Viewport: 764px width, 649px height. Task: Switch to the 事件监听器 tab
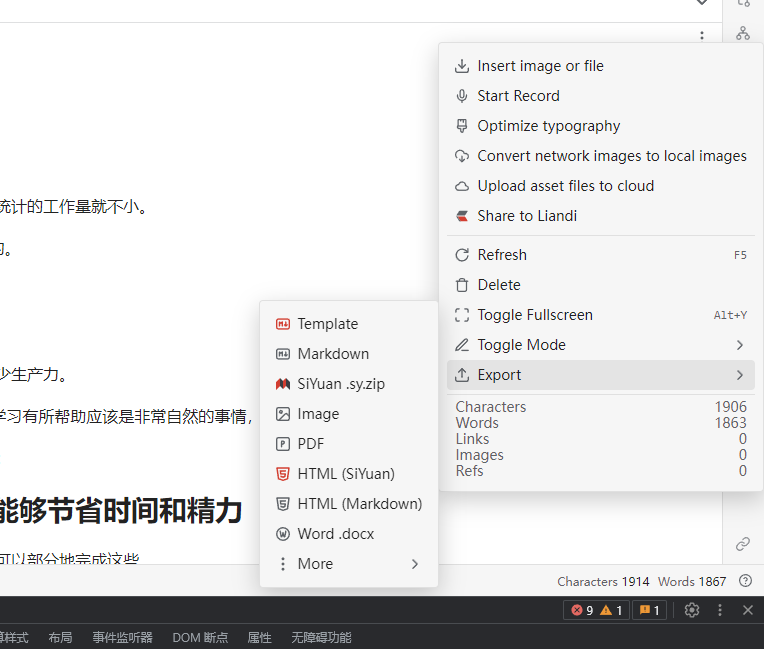click(x=122, y=637)
